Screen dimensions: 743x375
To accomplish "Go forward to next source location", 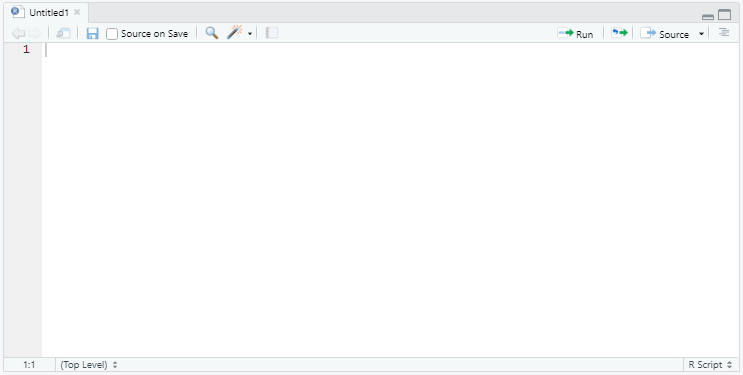I will (x=35, y=34).
